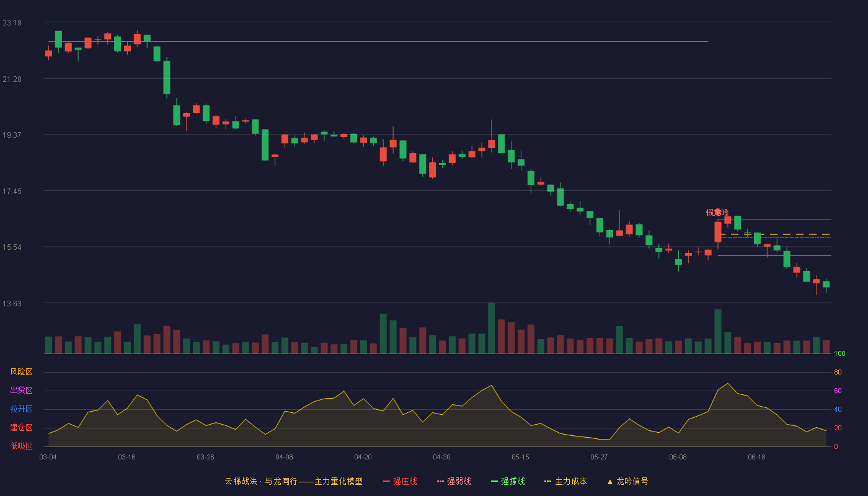Click the 强弱线 dotted pink legend marker
This screenshot has height=496, width=868.
pyautogui.click(x=440, y=481)
